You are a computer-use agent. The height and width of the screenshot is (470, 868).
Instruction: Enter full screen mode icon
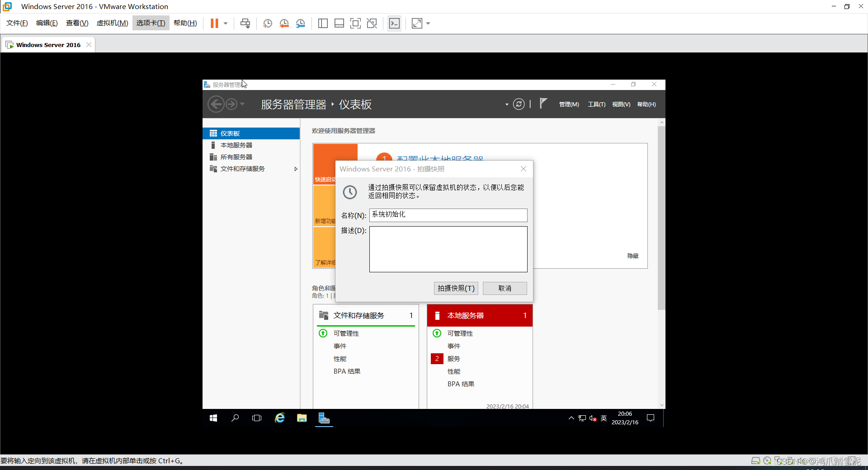pos(355,23)
